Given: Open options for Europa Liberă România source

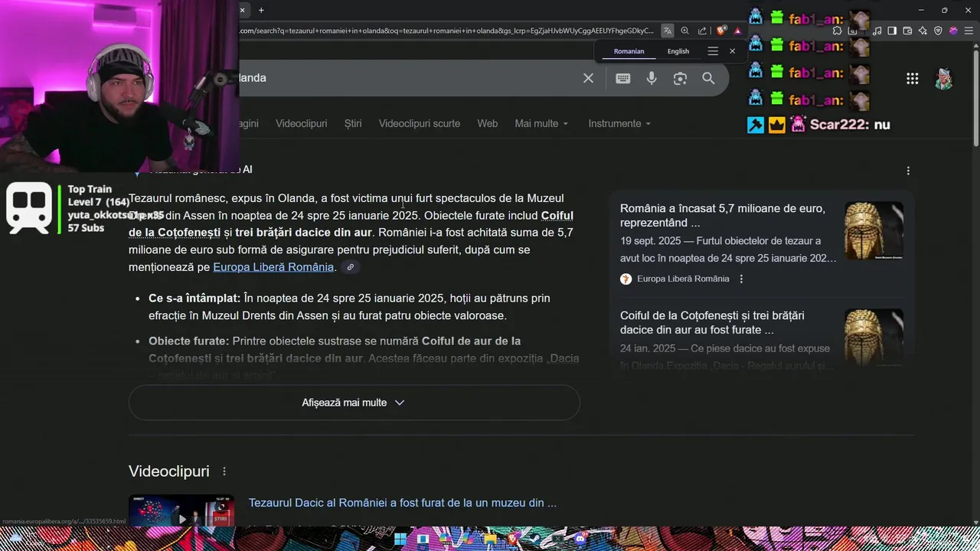Looking at the screenshot, I should coord(741,279).
